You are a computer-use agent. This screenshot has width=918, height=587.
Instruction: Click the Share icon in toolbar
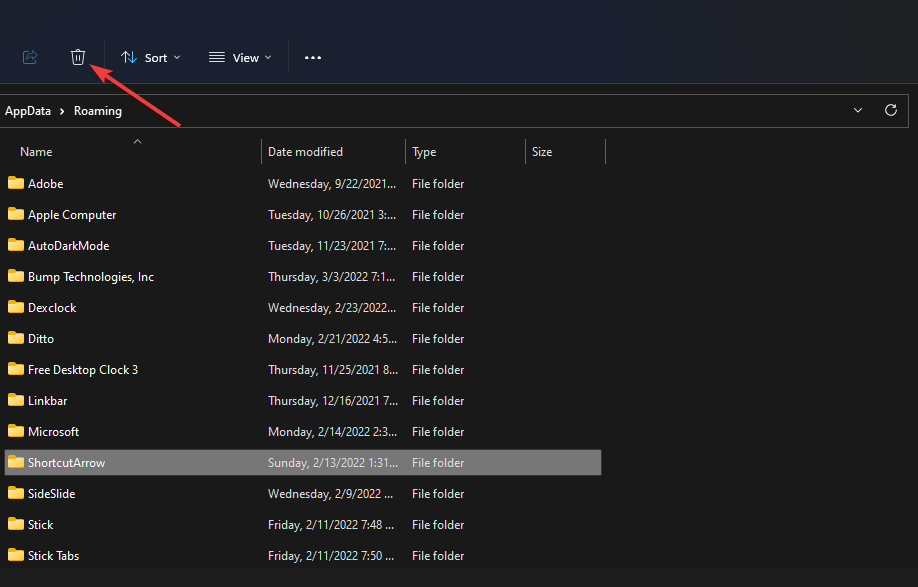(x=30, y=58)
